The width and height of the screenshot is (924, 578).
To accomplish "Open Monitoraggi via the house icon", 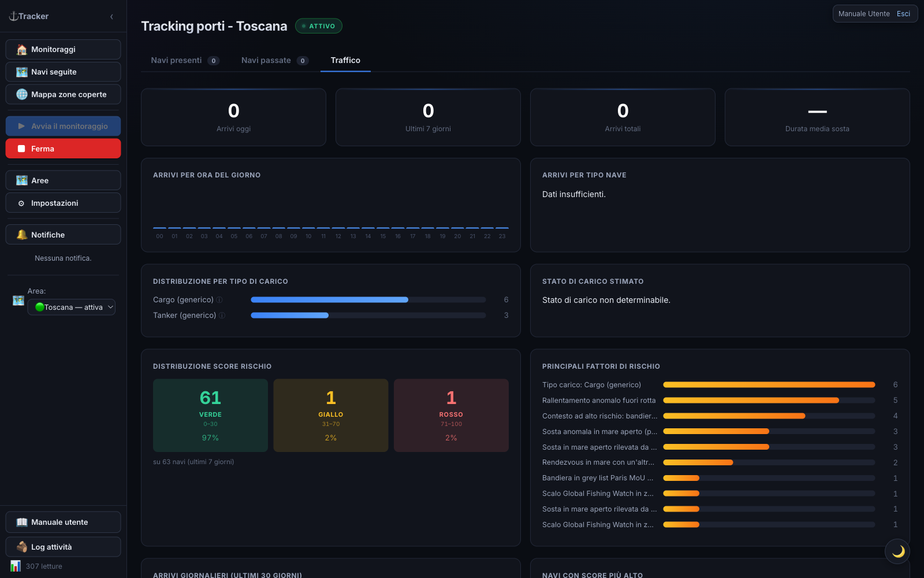I will click(x=22, y=50).
